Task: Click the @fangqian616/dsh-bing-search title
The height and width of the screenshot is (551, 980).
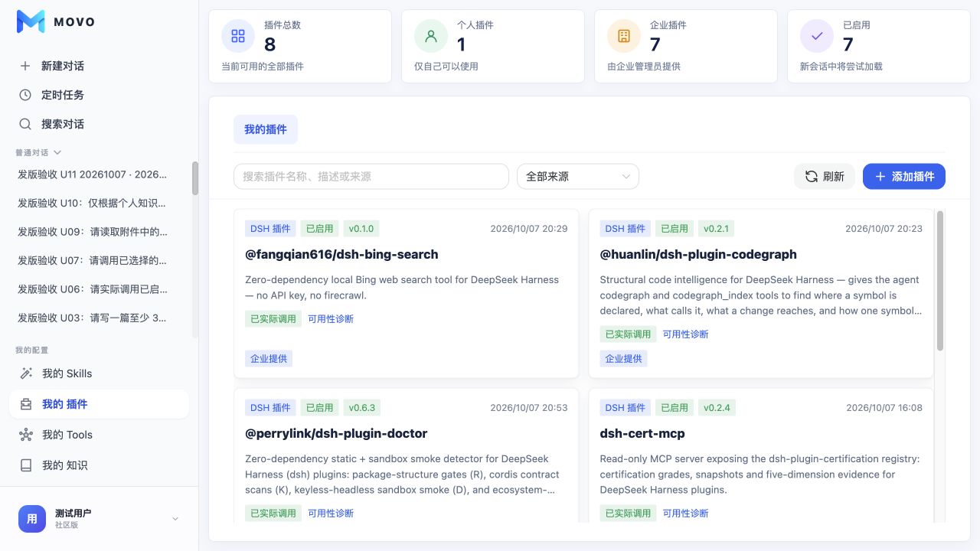Action: (x=341, y=254)
